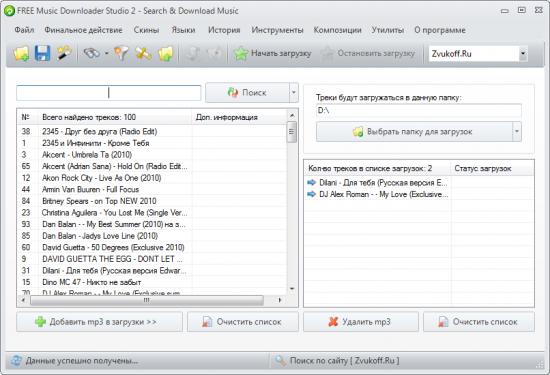Open the О программе menu
Viewport: 550px width, 375px height.
[x=440, y=30]
